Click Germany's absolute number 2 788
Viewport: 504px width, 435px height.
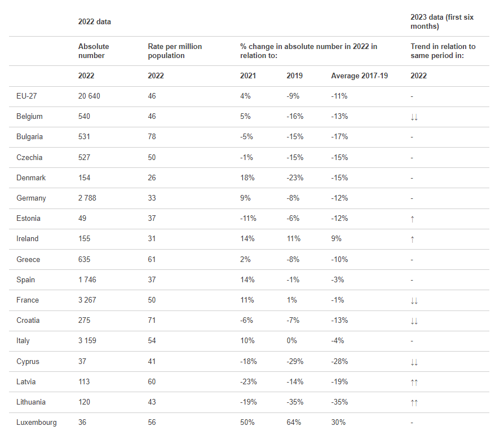[89, 198]
